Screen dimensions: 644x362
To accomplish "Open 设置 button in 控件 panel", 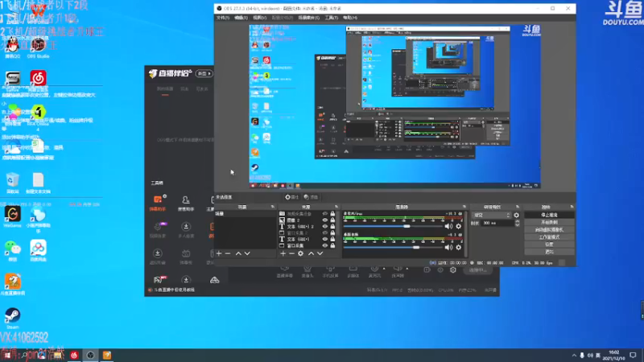I will pyautogui.click(x=549, y=245).
